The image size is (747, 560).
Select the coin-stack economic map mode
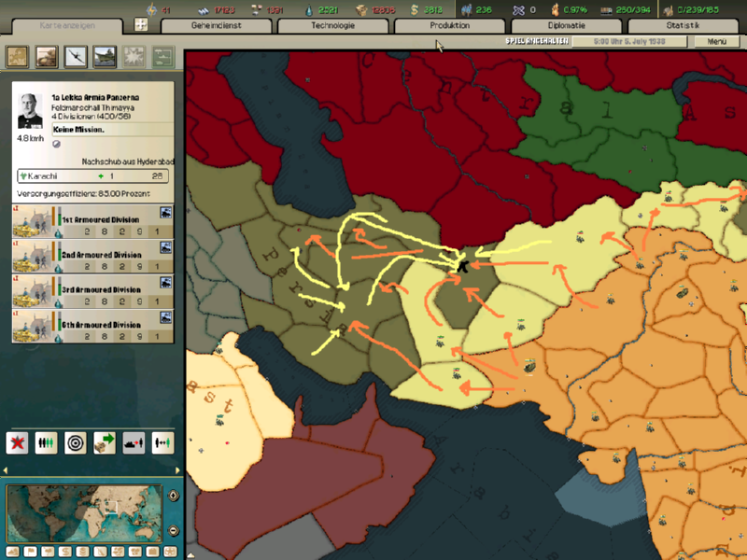pyautogui.click(x=83, y=552)
